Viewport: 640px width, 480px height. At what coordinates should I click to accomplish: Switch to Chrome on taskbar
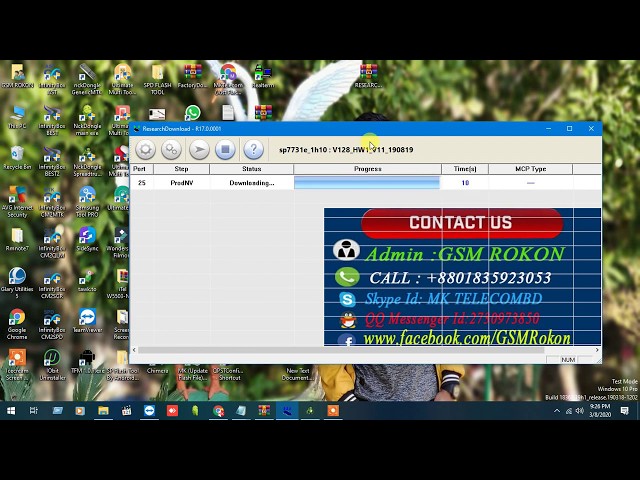click(x=218, y=411)
